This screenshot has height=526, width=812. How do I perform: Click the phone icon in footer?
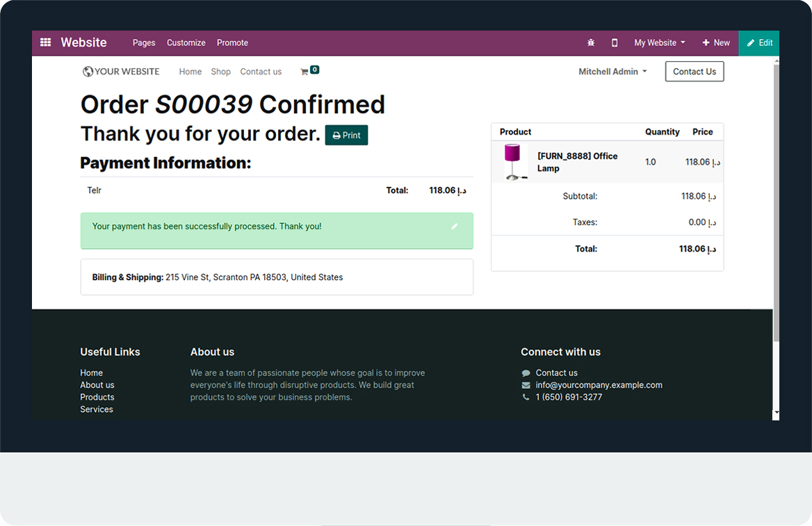pyautogui.click(x=526, y=397)
